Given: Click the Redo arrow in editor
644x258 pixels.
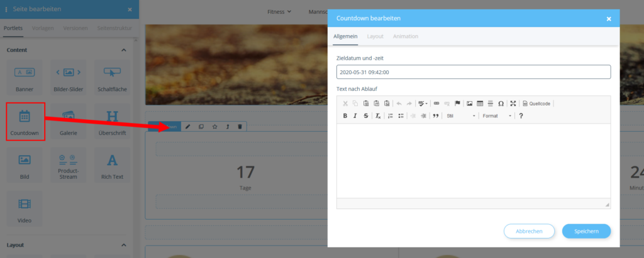Looking at the screenshot, I should (x=409, y=104).
